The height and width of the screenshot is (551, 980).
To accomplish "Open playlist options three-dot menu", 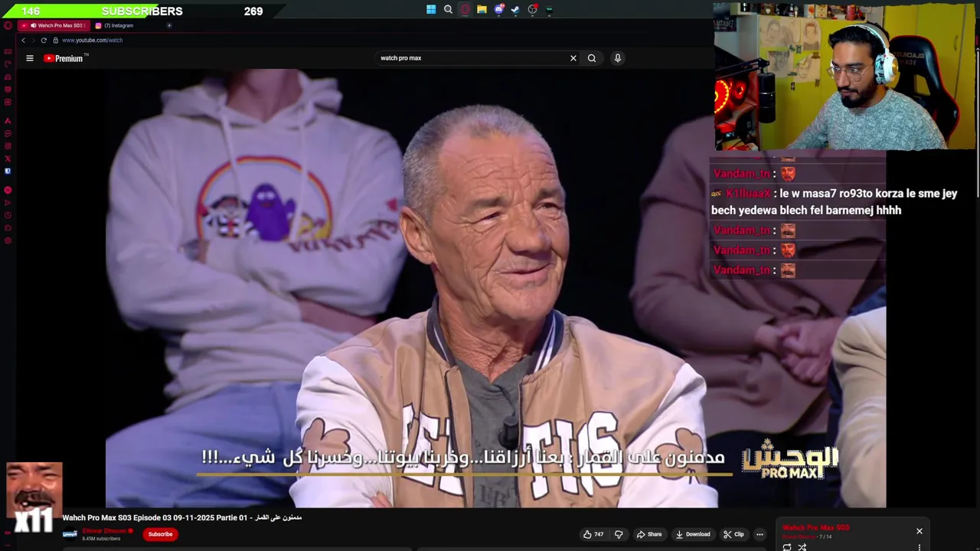I will point(920,547).
